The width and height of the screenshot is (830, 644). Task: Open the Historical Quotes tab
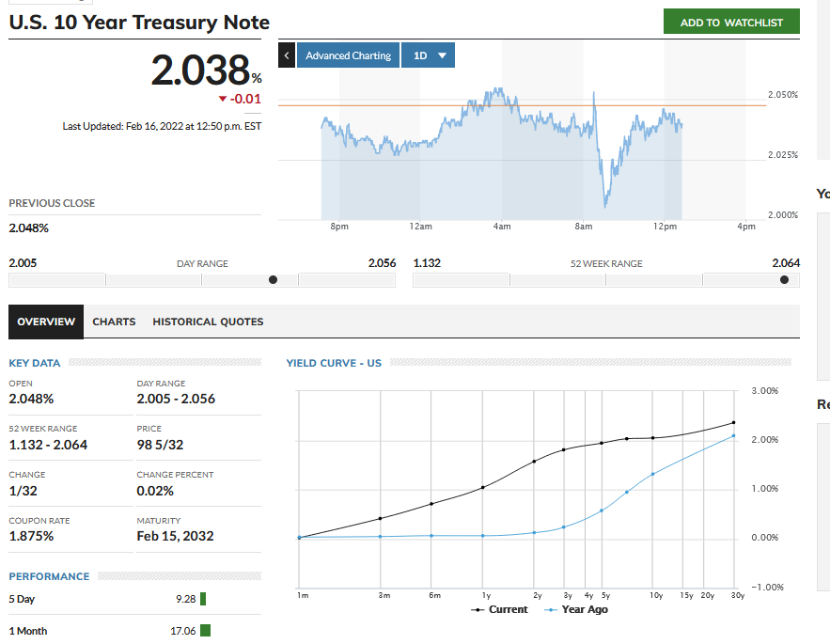pos(208,322)
